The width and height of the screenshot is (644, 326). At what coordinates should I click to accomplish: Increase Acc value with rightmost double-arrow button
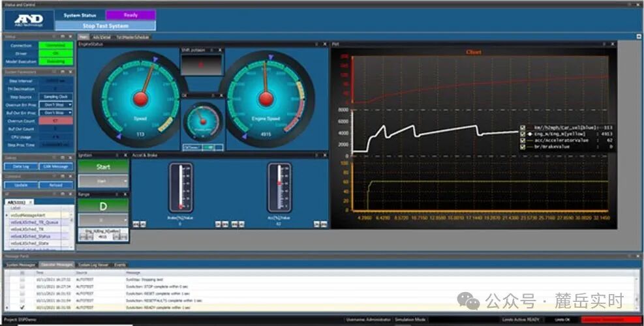coord(324,224)
